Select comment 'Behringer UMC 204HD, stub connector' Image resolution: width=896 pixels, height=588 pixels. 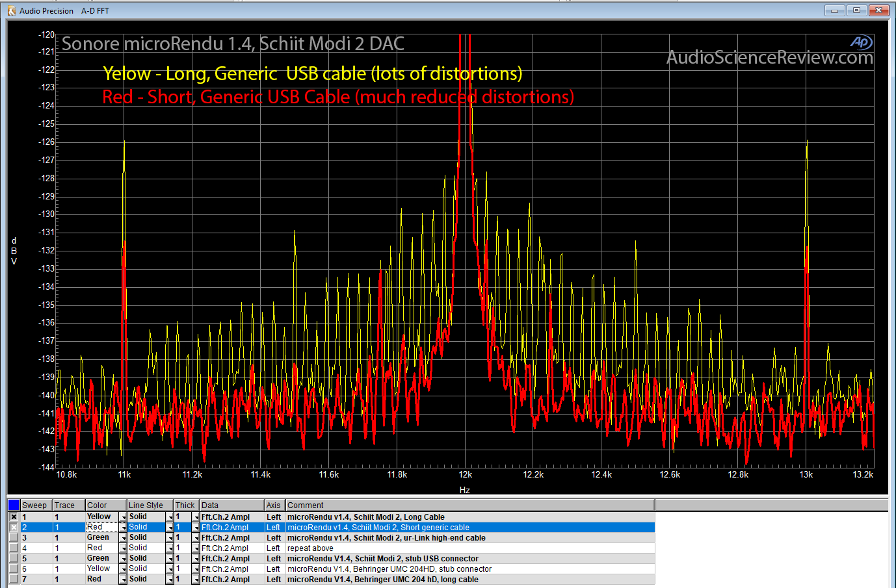389,569
